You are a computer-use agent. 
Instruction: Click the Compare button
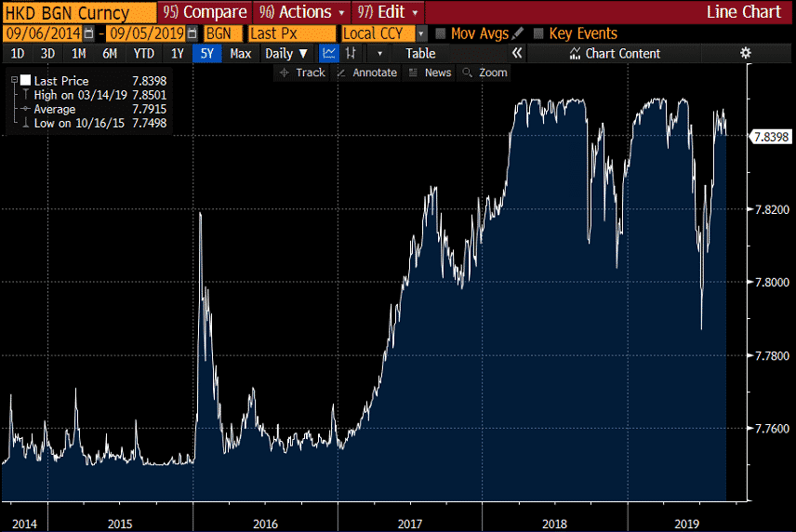click(205, 12)
